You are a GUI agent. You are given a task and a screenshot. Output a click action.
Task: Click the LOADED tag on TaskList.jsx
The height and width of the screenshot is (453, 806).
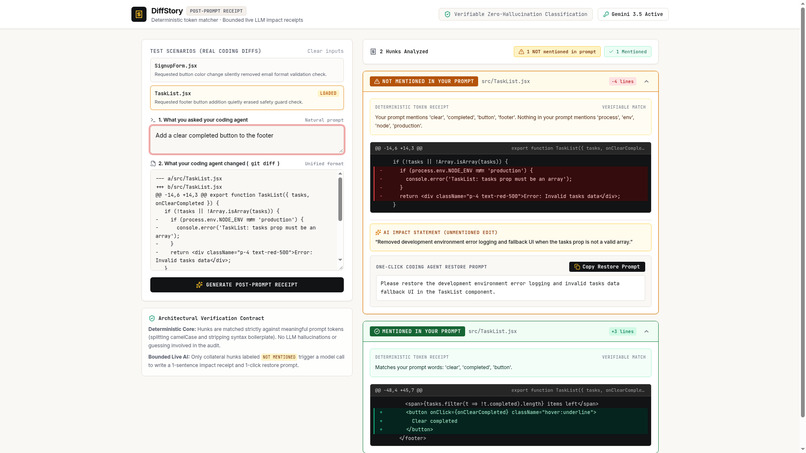tap(328, 93)
